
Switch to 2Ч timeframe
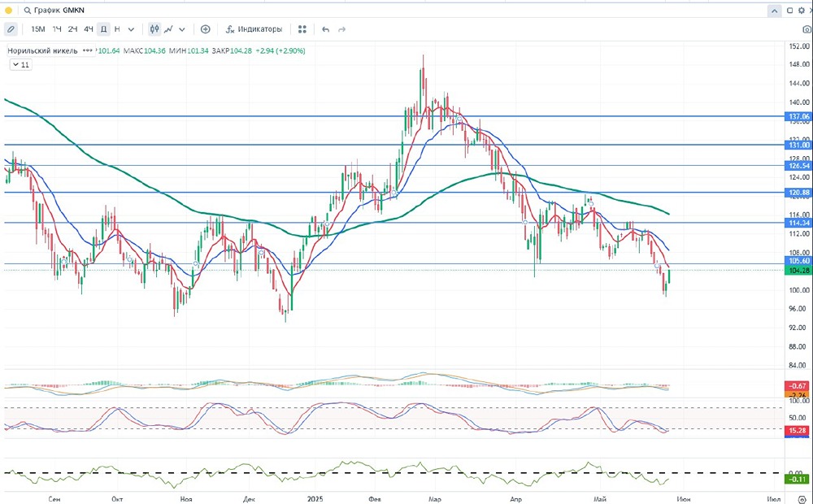[72, 29]
